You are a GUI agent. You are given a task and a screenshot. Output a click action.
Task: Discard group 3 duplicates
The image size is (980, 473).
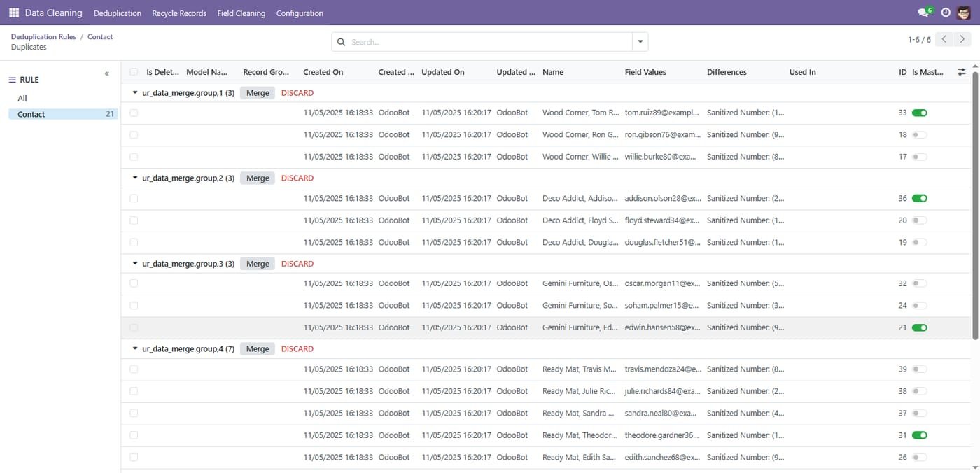[x=297, y=264]
